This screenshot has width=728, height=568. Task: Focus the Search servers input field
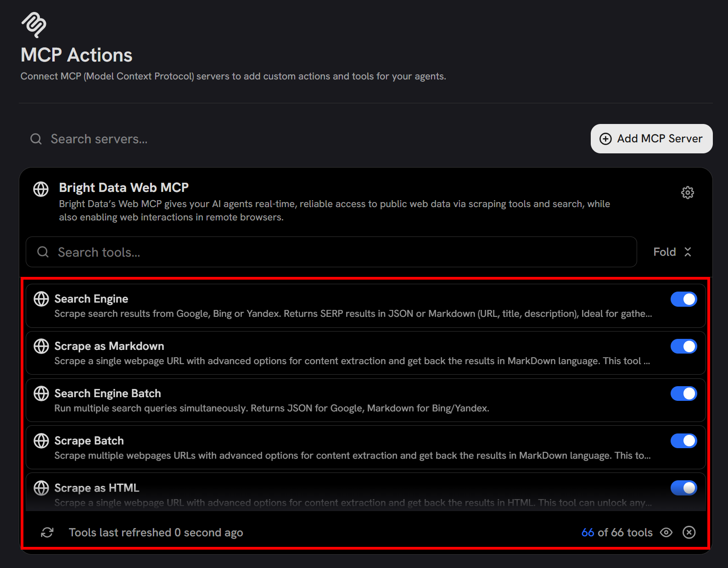(x=303, y=139)
